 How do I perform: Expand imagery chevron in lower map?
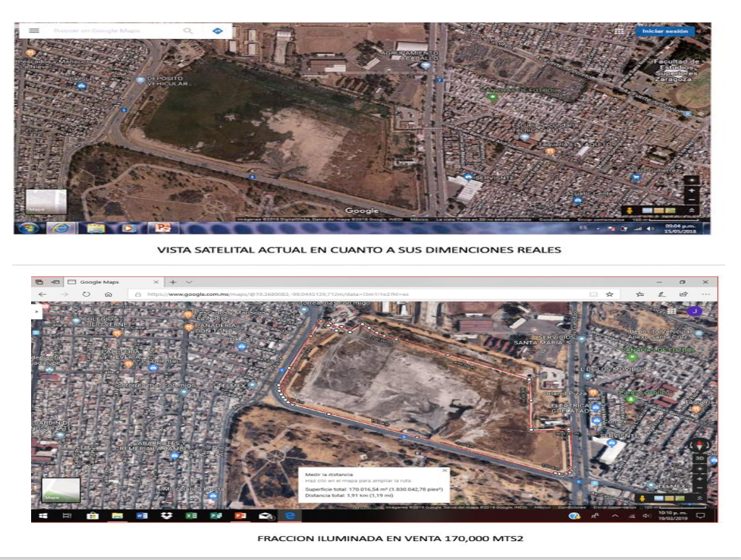click(700, 498)
